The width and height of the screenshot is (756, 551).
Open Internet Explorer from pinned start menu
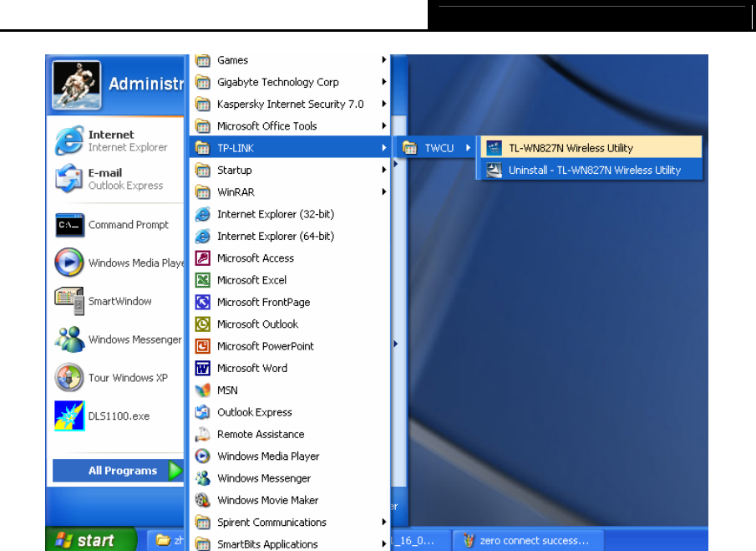coord(69,140)
